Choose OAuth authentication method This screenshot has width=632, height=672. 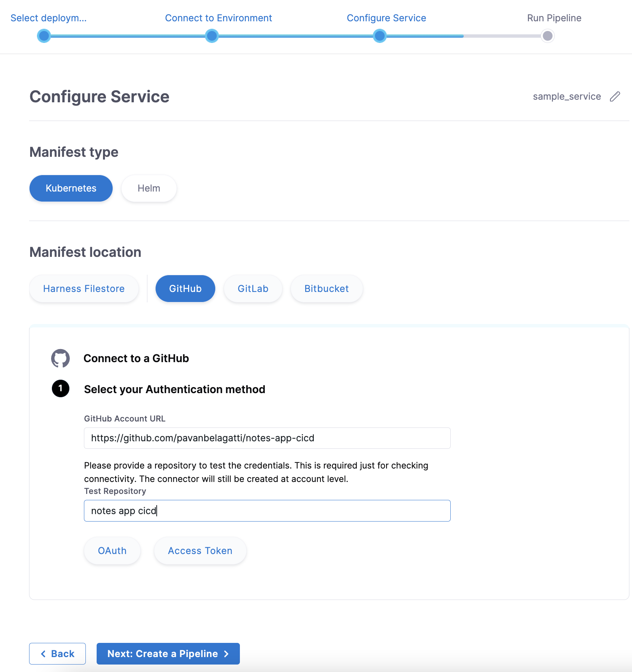(x=112, y=550)
